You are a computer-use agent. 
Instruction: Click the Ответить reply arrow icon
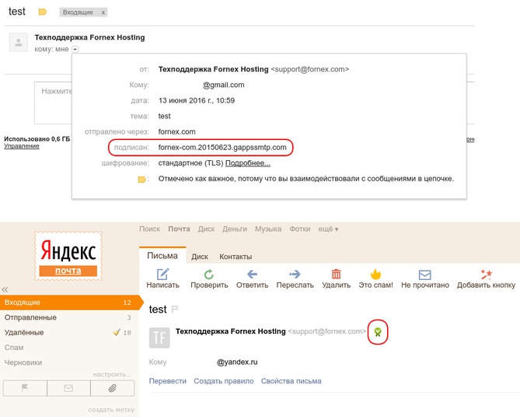coord(252,274)
